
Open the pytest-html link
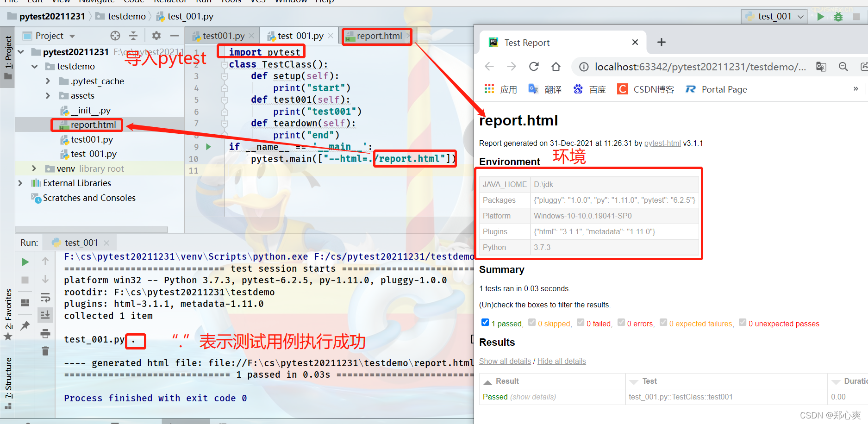coord(662,143)
